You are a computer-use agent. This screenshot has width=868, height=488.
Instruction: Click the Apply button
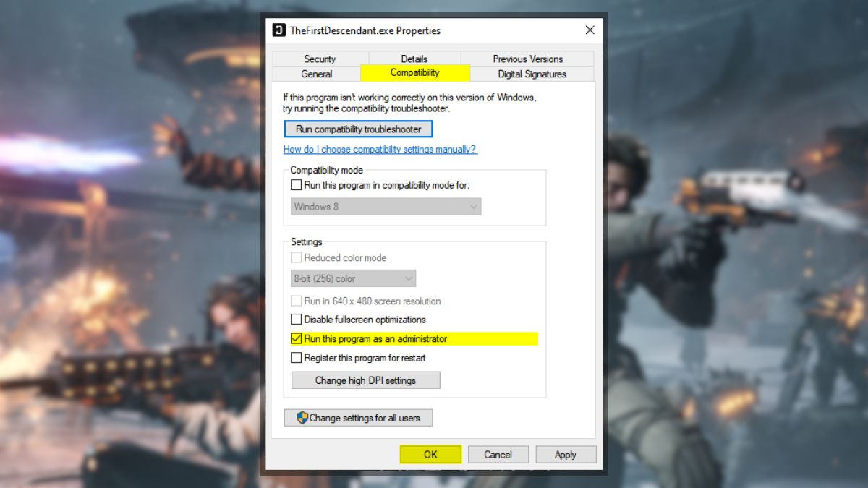coord(566,454)
